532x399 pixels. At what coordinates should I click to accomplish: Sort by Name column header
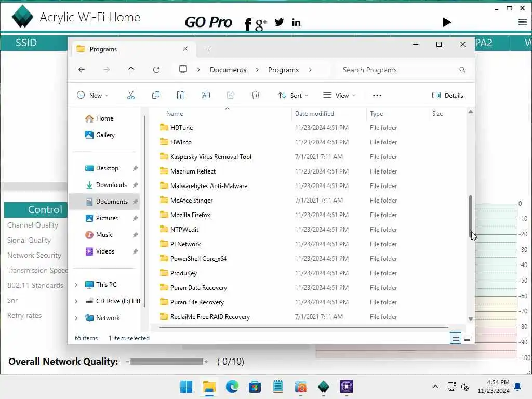point(175,114)
